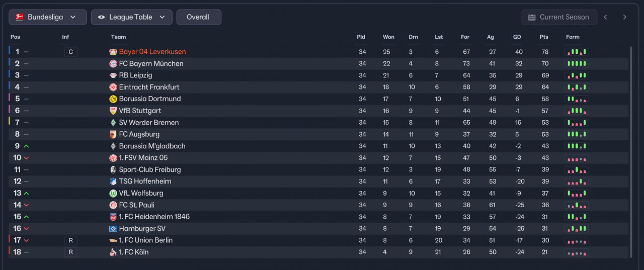This screenshot has width=644, height=270.
Task: Sort table by Pts column header
Action: point(544,37)
